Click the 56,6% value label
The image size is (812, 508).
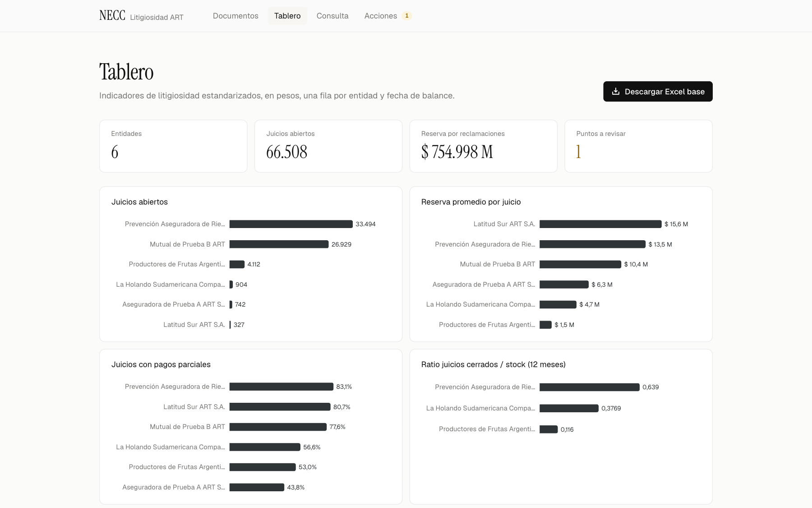tap(312, 447)
